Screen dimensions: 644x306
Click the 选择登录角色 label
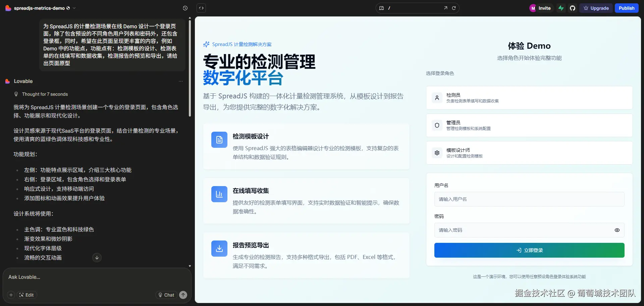pyautogui.click(x=440, y=73)
